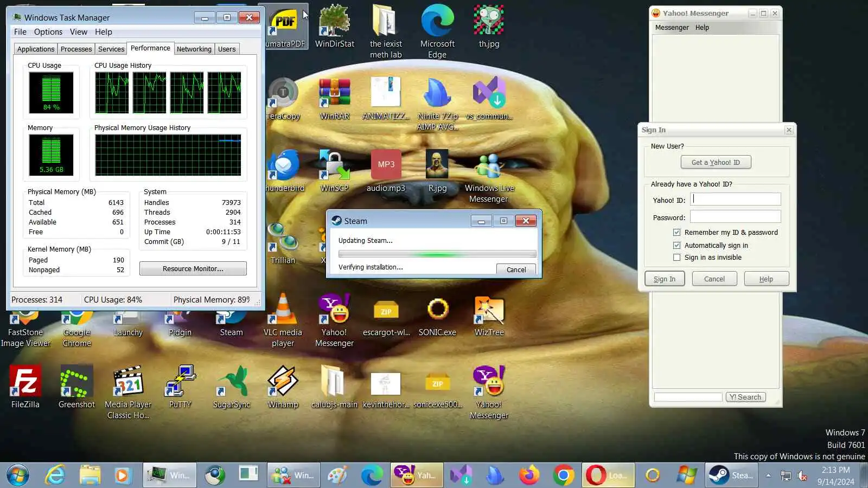The width and height of the screenshot is (868, 488).
Task: Select the th.jpg file on the desktop
Action: [489, 26]
